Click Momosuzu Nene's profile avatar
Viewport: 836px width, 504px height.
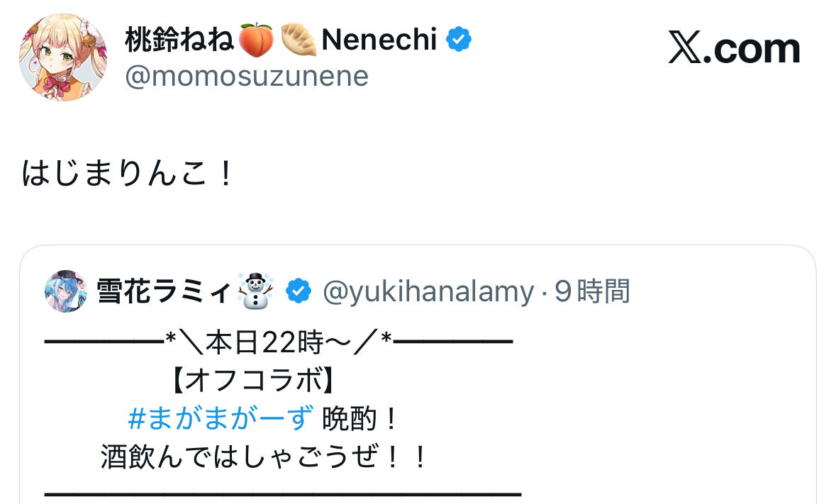click(x=63, y=57)
